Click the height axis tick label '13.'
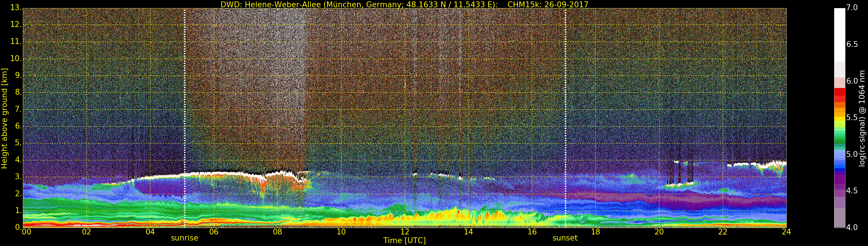The image size is (868, 246). pyautogui.click(x=16, y=8)
